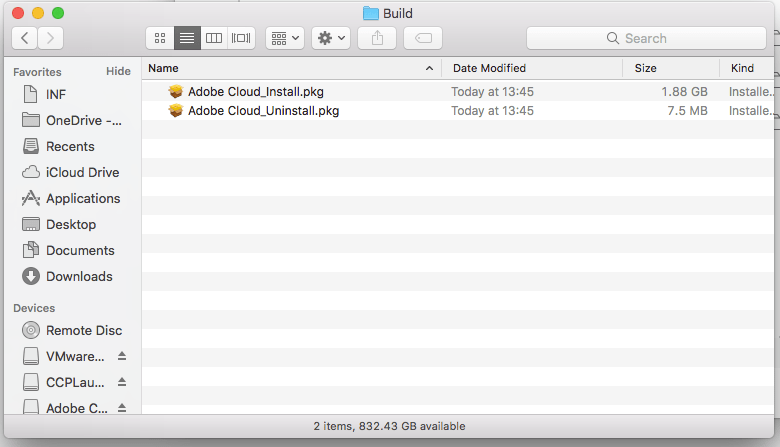Screen dimensions: 780x447
Task: Open the Adobe C... volume in the sidebar
Action: coord(65,408)
